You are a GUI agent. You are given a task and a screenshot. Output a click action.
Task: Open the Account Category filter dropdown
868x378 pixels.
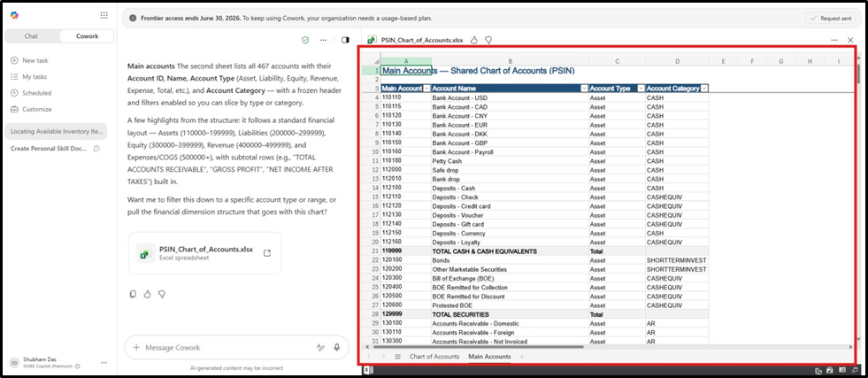click(704, 89)
